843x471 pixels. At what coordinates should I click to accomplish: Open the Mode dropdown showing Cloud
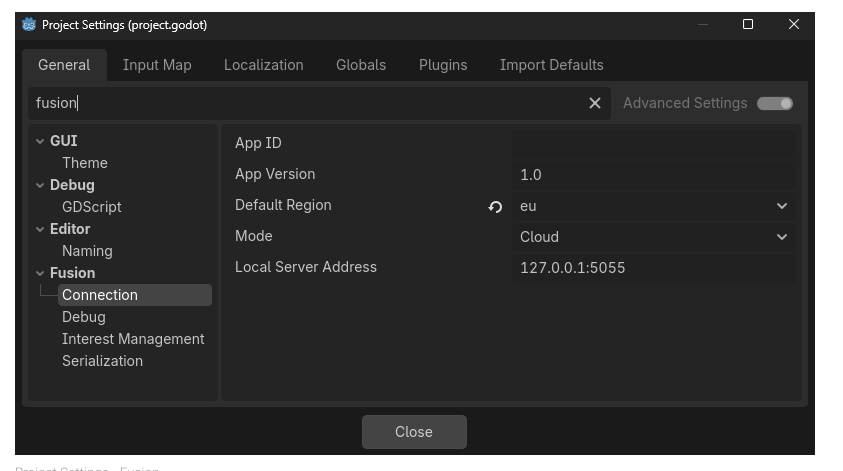coord(654,237)
